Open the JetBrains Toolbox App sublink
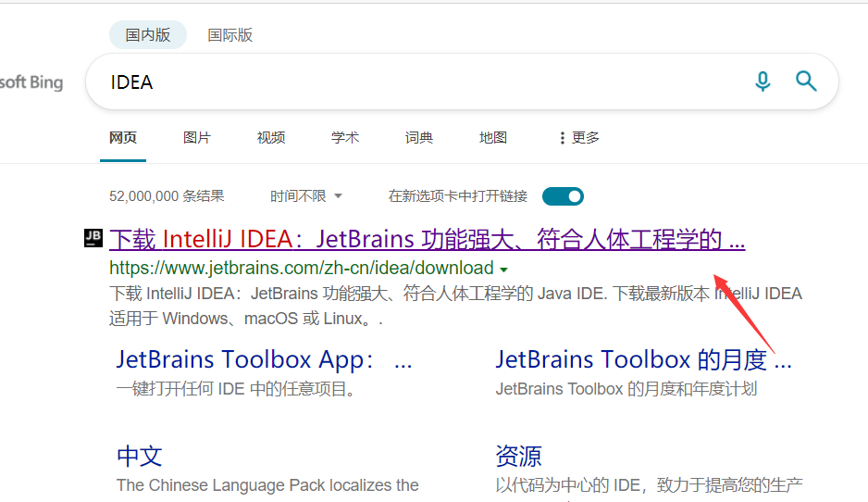The image size is (868, 502). tap(264, 359)
